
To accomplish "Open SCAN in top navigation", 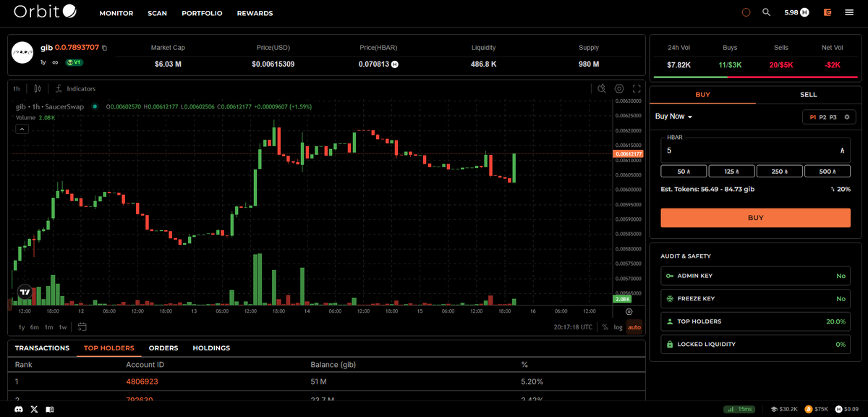I will click(x=157, y=13).
